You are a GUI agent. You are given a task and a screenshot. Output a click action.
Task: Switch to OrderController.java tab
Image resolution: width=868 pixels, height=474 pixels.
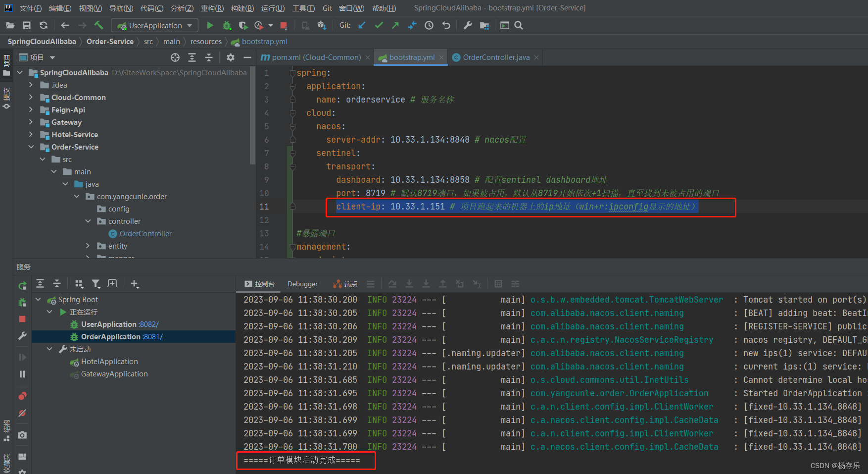tap(496, 57)
